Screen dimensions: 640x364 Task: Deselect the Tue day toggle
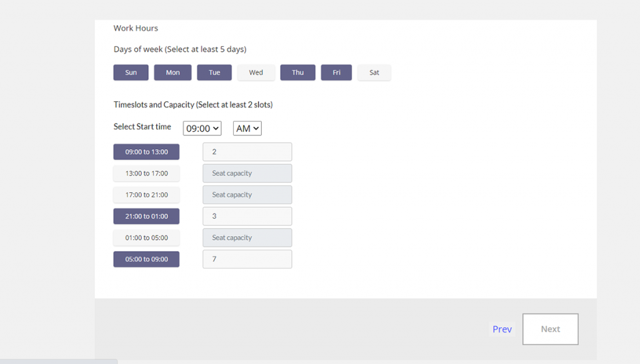tap(214, 72)
